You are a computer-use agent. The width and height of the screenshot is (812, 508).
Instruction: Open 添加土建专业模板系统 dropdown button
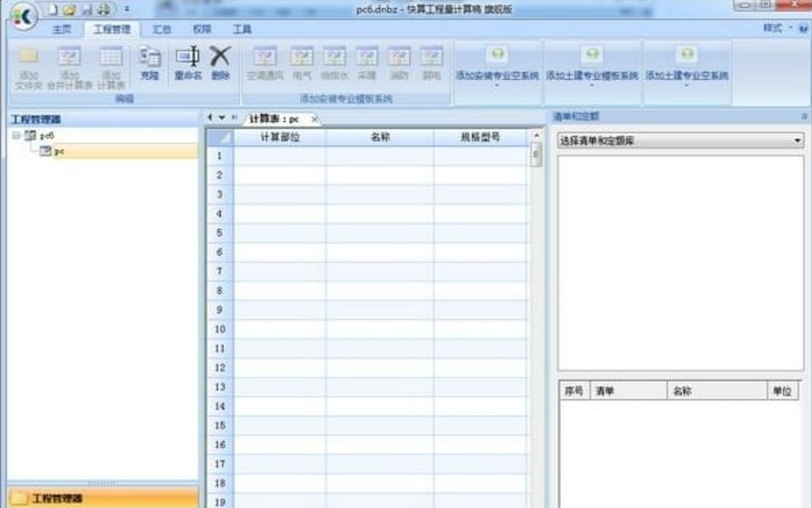[592, 66]
